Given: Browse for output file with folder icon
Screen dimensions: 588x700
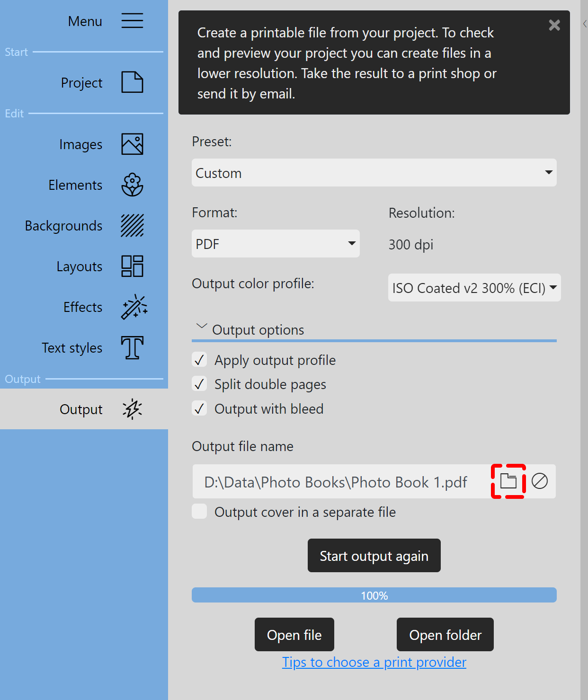Looking at the screenshot, I should [508, 481].
